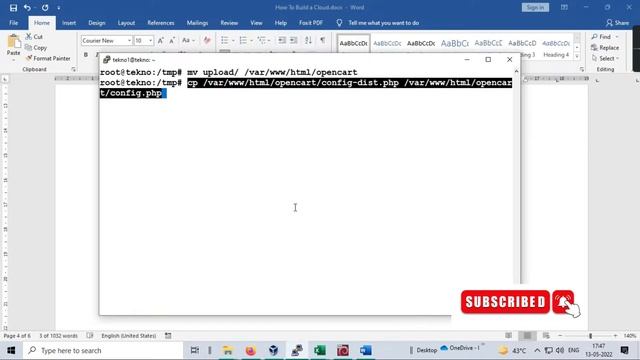Activate the Format Painter

point(48,58)
